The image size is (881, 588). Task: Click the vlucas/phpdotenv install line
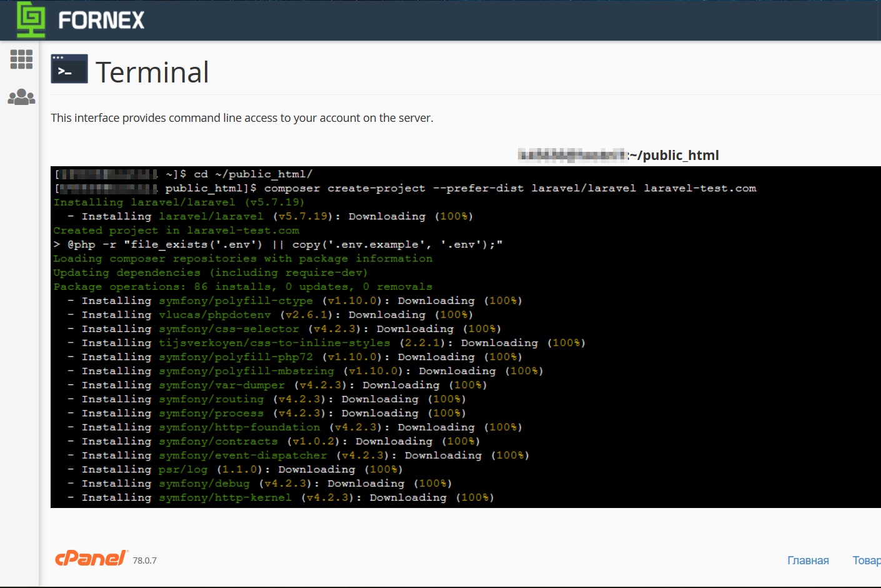point(270,314)
